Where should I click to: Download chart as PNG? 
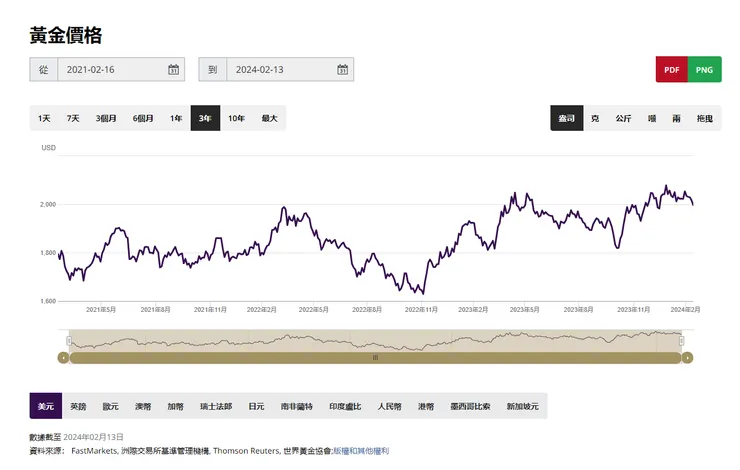tap(705, 69)
